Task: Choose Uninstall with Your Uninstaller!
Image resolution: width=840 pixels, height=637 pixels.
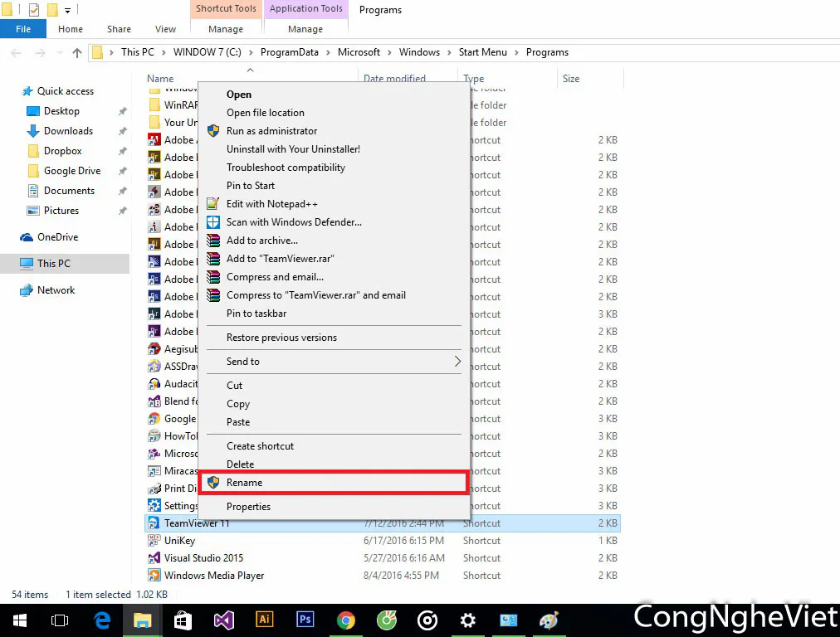Action: click(x=333, y=148)
